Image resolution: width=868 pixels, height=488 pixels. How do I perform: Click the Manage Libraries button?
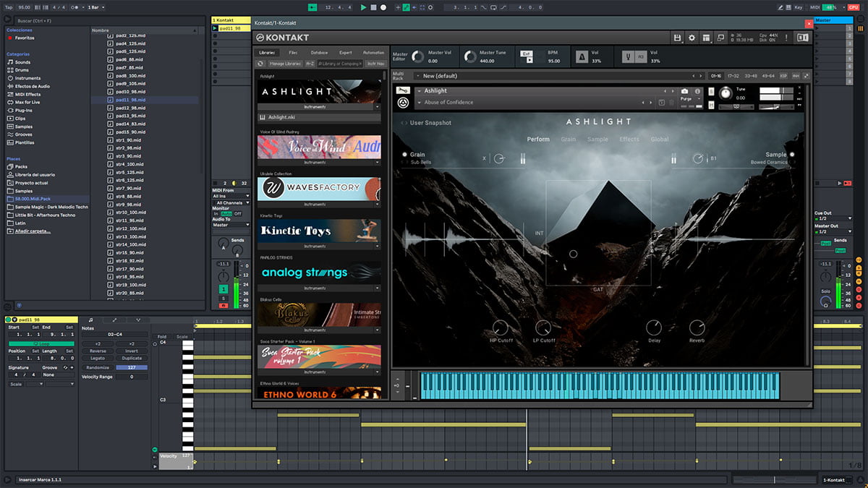pyautogui.click(x=284, y=64)
